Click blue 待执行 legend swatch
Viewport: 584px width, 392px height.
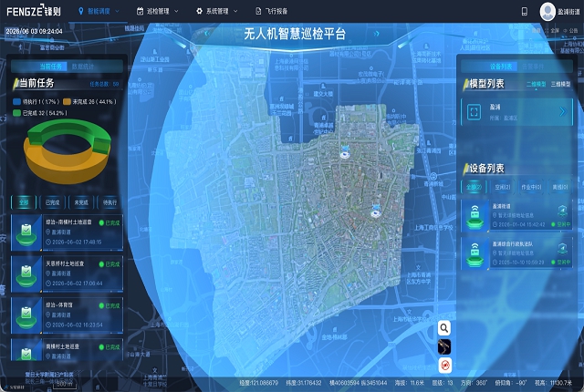(16, 101)
